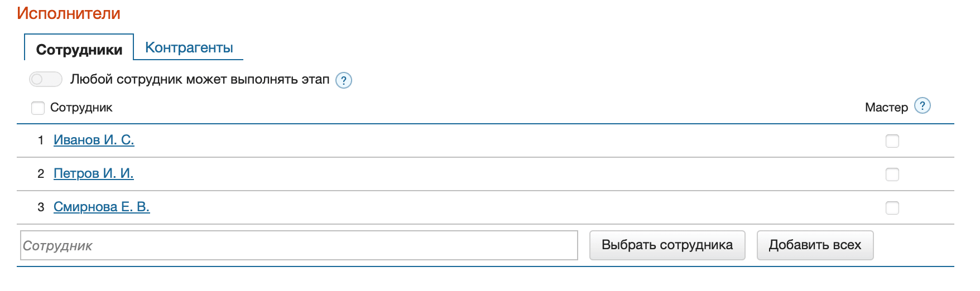Open help icon next to stage toggle
The width and height of the screenshot is (980, 291).
pos(344,80)
